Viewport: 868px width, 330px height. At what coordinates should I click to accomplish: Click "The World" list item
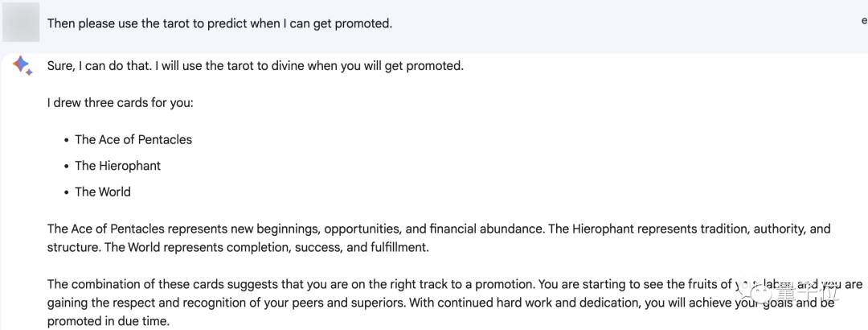pos(102,192)
